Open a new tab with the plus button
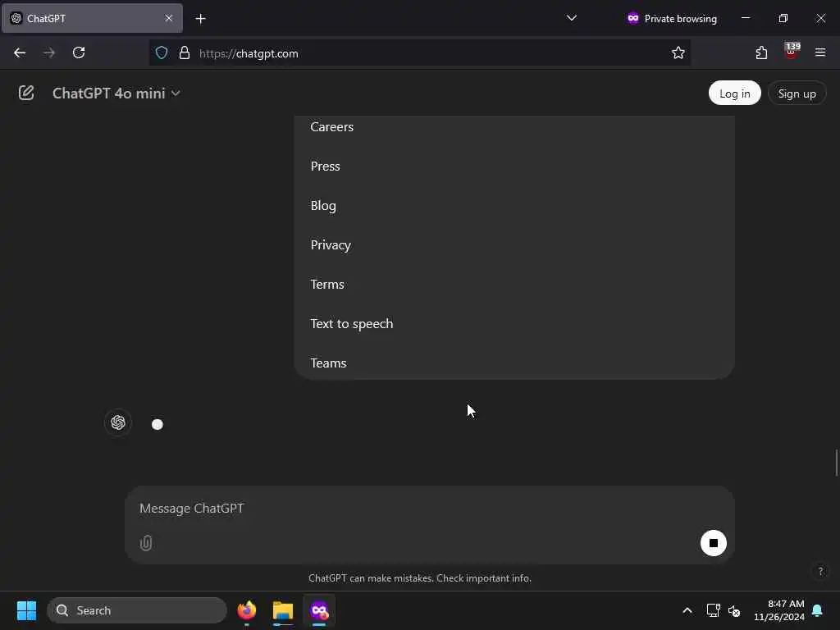The height and width of the screenshot is (630, 840). (200, 19)
